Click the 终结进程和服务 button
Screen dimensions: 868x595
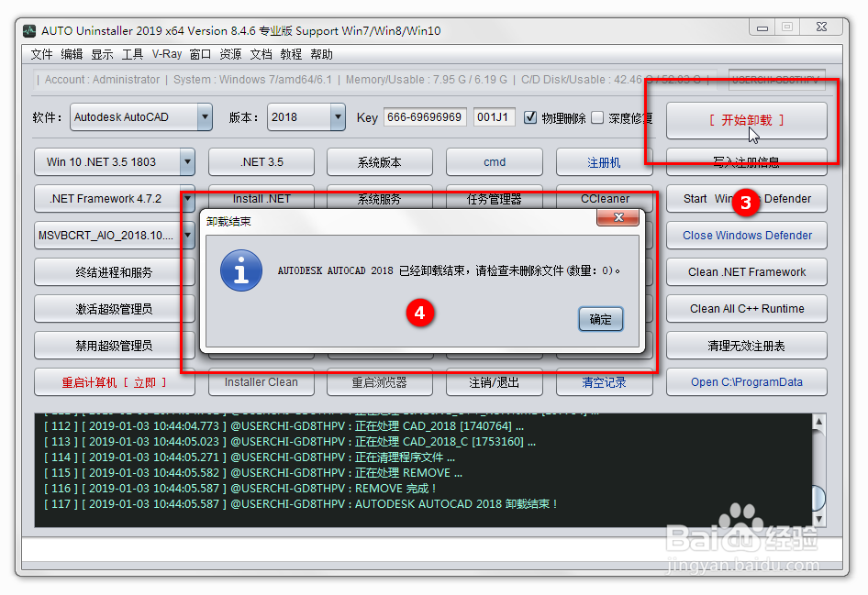(114, 272)
